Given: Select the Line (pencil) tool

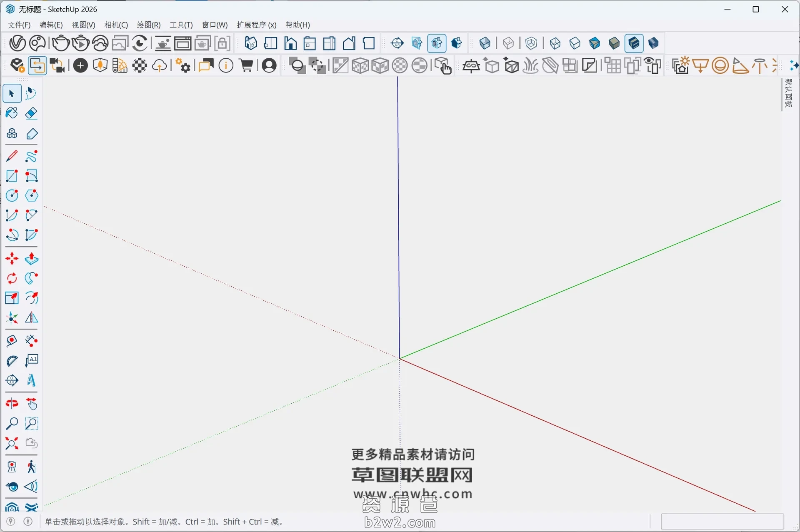Looking at the screenshot, I should point(12,156).
